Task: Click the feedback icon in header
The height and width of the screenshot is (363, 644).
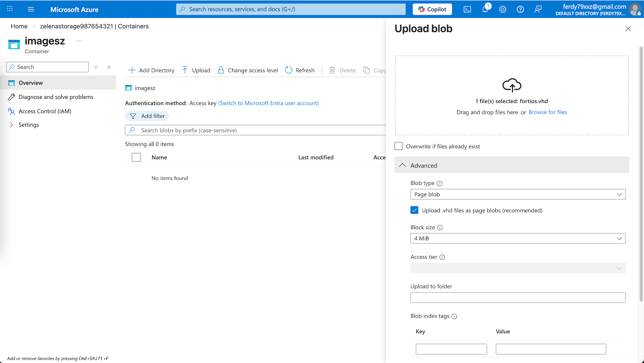Action: pos(538,9)
